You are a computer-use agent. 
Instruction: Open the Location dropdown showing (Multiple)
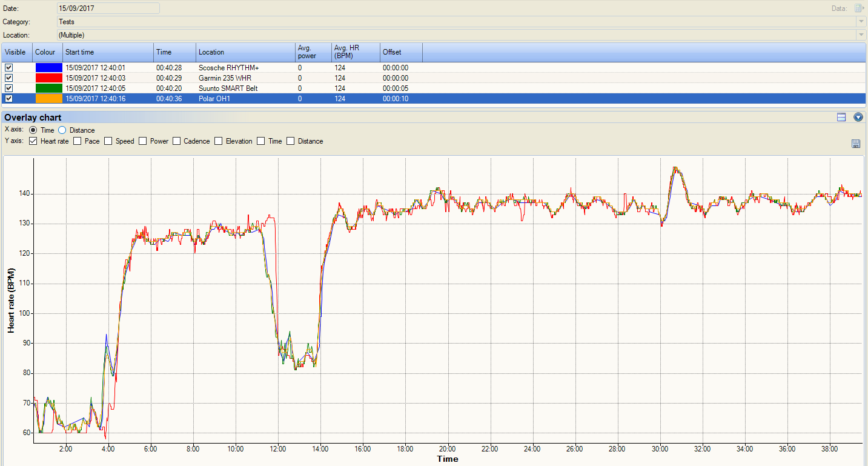(x=861, y=35)
